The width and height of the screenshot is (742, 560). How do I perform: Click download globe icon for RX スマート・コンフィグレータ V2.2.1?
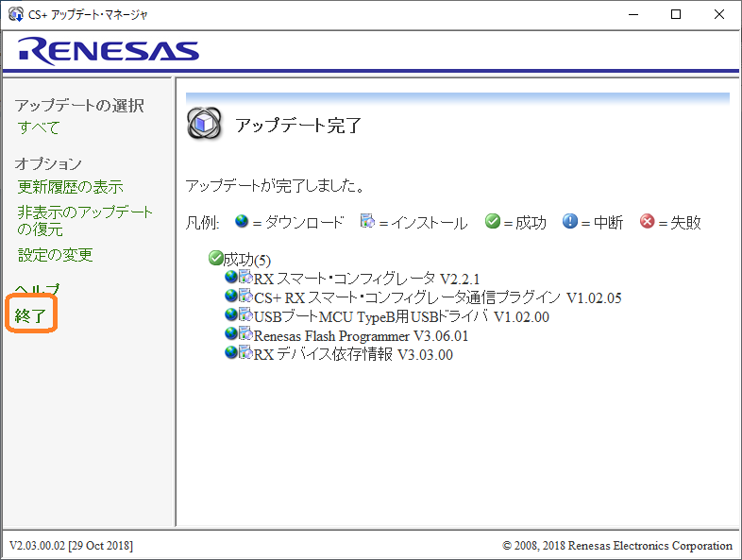point(231,277)
